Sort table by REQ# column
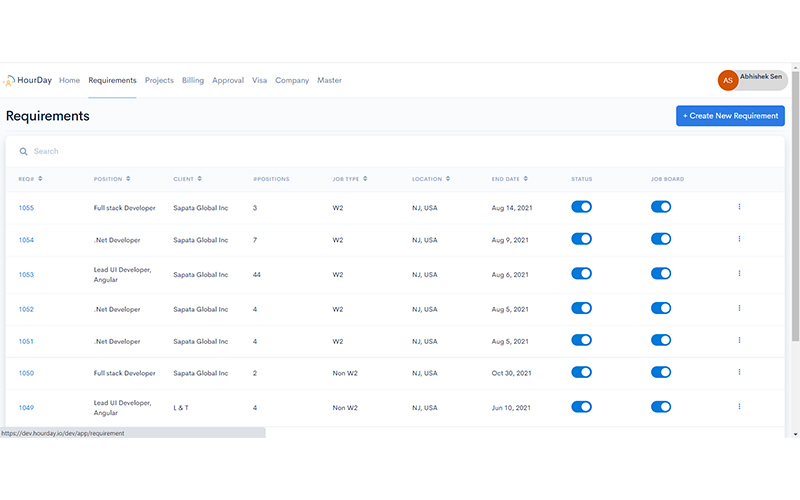800x500 pixels. tap(30, 179)
